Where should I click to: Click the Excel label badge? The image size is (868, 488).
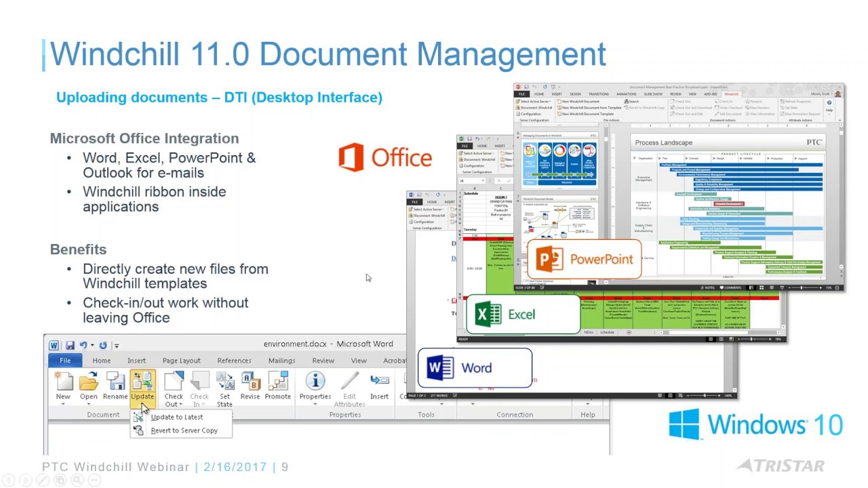pos(523,314)
